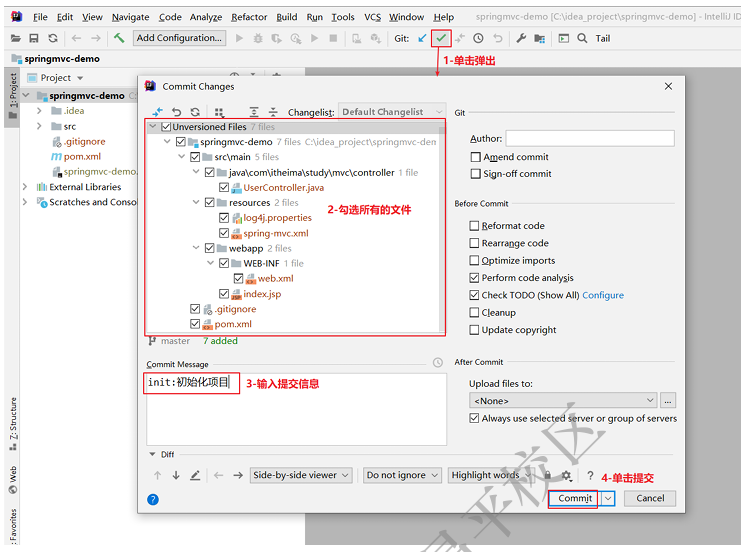
Task: Open the File menu
Action: [x=40, y=17]
